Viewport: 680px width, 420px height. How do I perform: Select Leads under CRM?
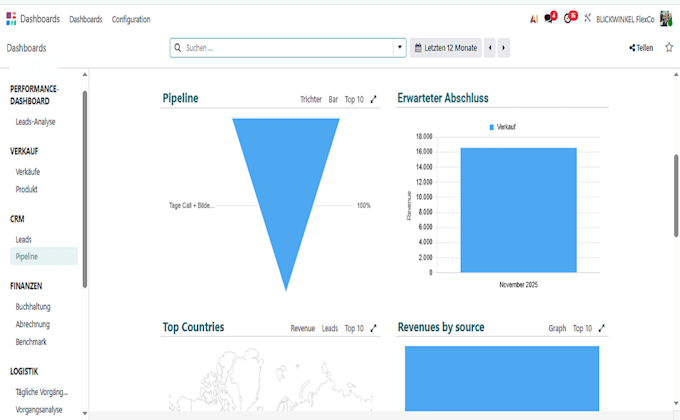point(23,240)
